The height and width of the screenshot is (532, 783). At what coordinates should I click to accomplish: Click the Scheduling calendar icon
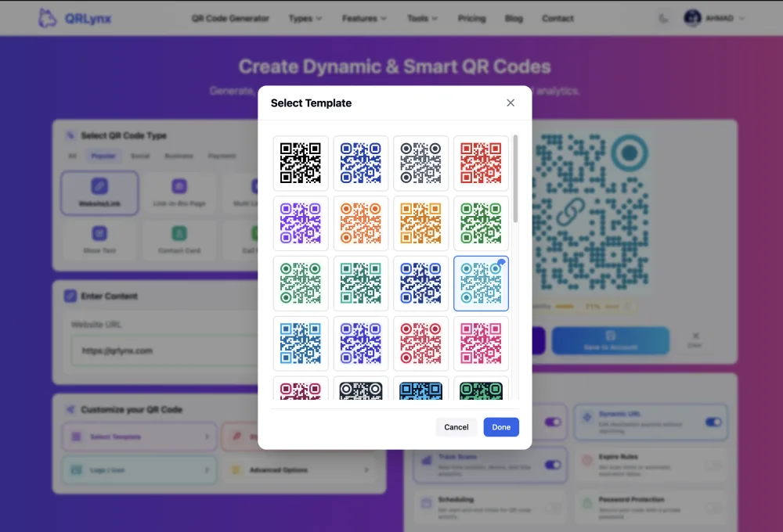click(427, 503)
